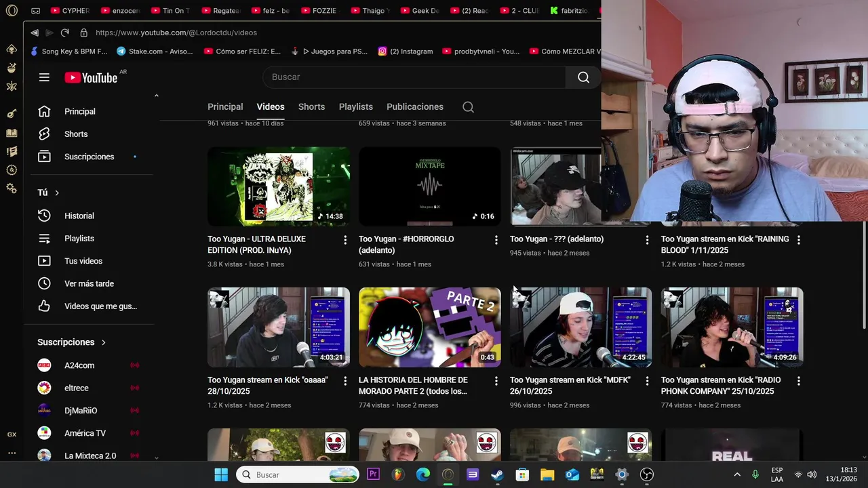The width and height of the screenshot is (868, 488).
Task: Open options for ULTRA DELUXE EDITION video
Action: pyautogui.click(x=344, y=240)
